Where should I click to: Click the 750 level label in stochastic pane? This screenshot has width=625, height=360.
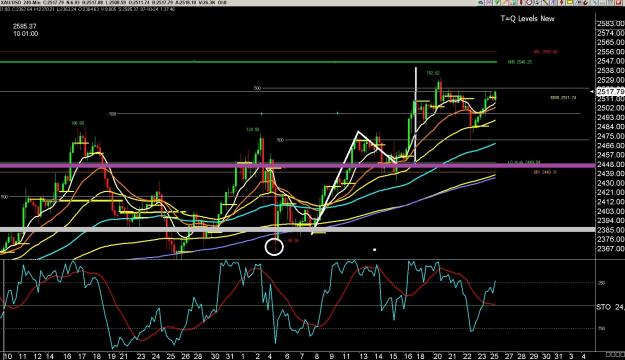pos(601,329)
